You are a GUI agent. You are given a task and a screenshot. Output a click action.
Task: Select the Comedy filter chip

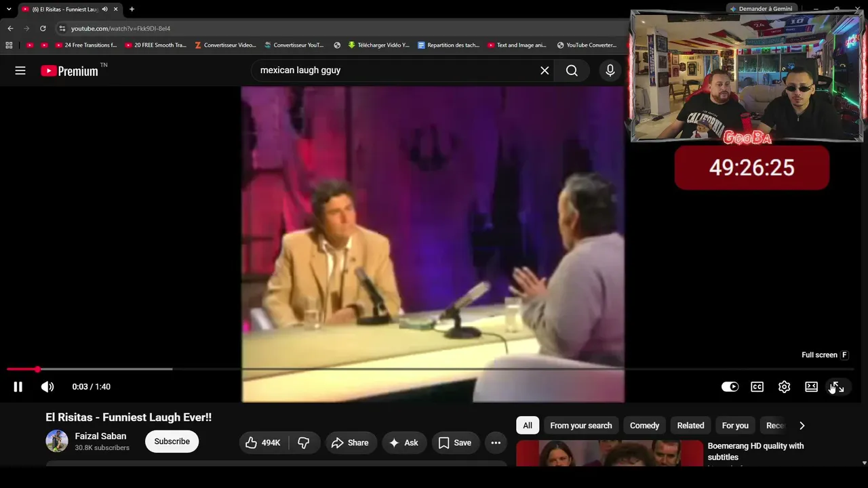(x=644, y=426)
